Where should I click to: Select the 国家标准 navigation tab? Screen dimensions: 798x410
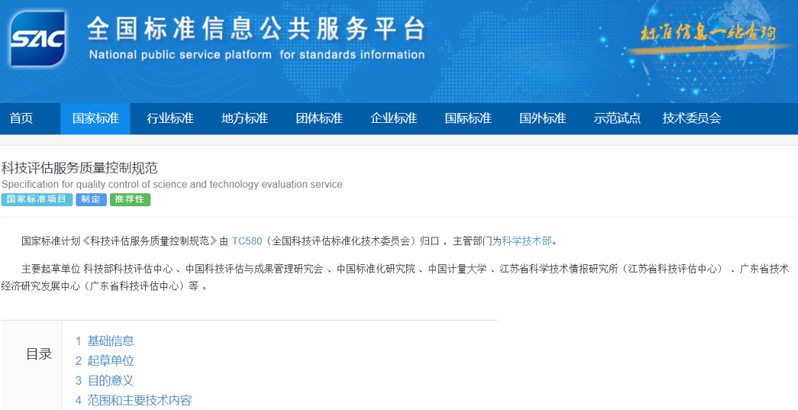95,118
